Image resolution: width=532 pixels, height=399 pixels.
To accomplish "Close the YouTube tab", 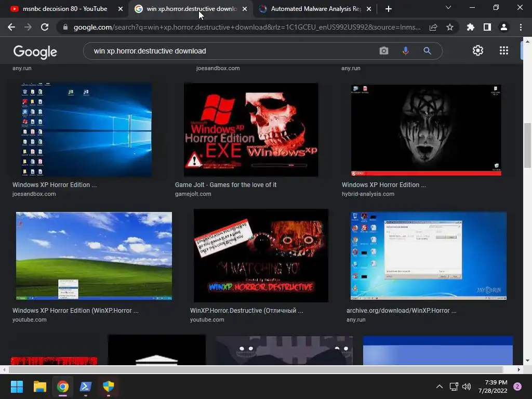I will pos(121,9).
